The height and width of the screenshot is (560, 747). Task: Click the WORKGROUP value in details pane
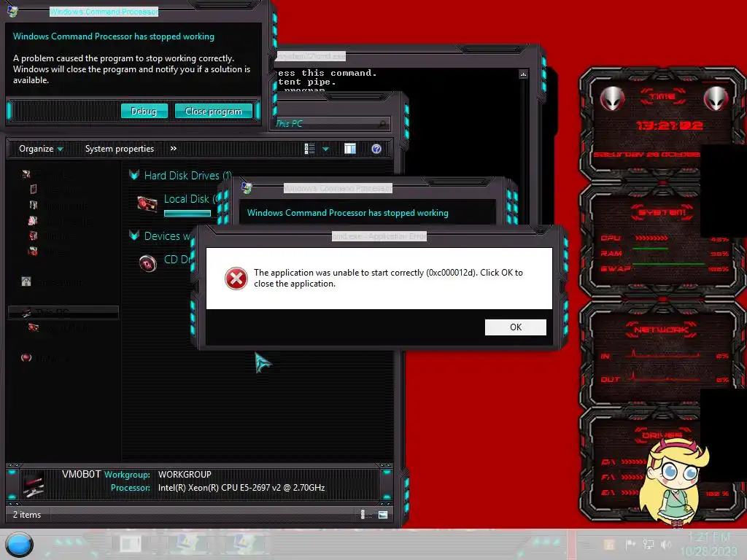(x=185, y=475)
